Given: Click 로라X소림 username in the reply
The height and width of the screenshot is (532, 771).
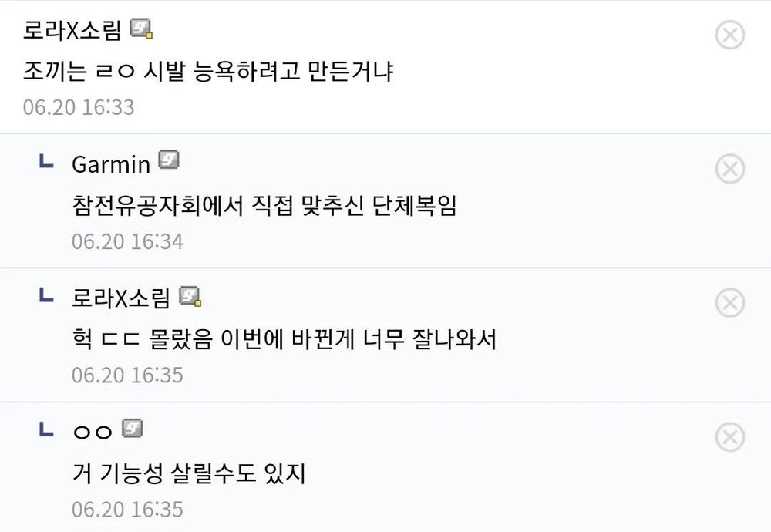Looking at the screenshot, I should 121,298.
